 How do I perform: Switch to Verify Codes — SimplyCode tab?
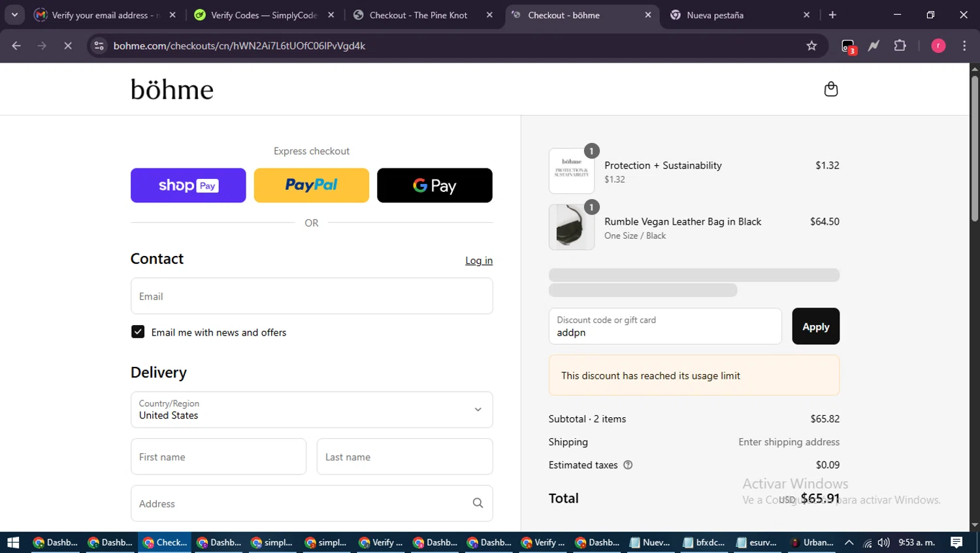[265, 15]
